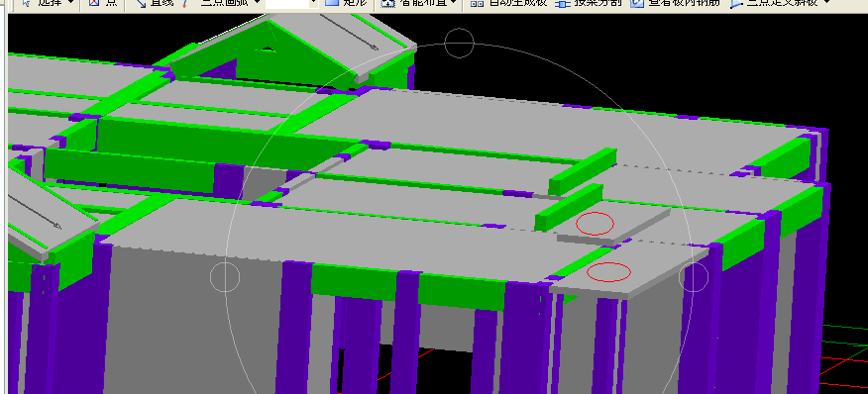Expand the 三点定义斜板 dropdown arrow
The width and height of the screenshot is (868, 394).
[827, 3]
